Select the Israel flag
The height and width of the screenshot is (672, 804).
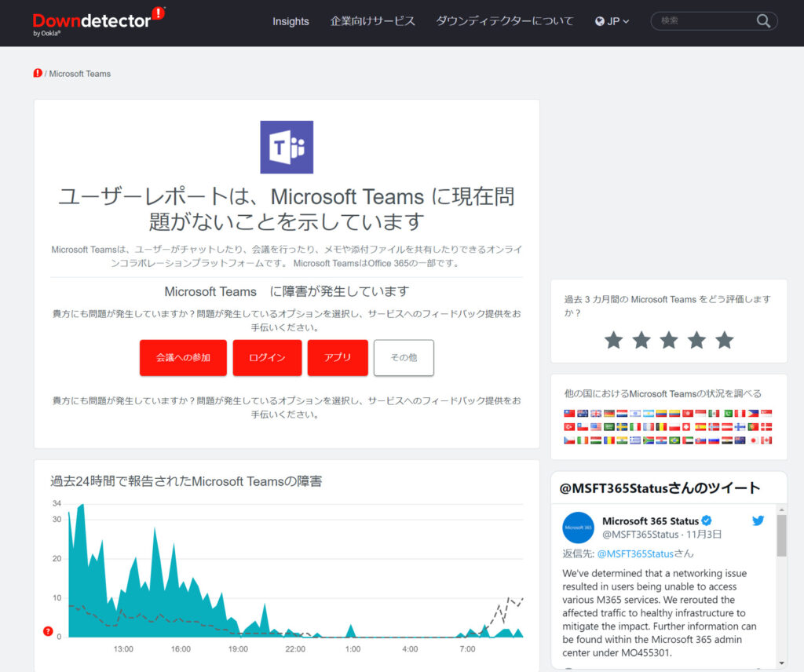[x=635, y=414]
